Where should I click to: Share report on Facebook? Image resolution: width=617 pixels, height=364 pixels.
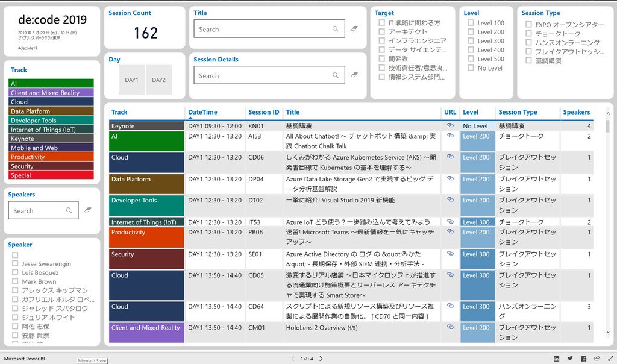[x=584, y=358]
